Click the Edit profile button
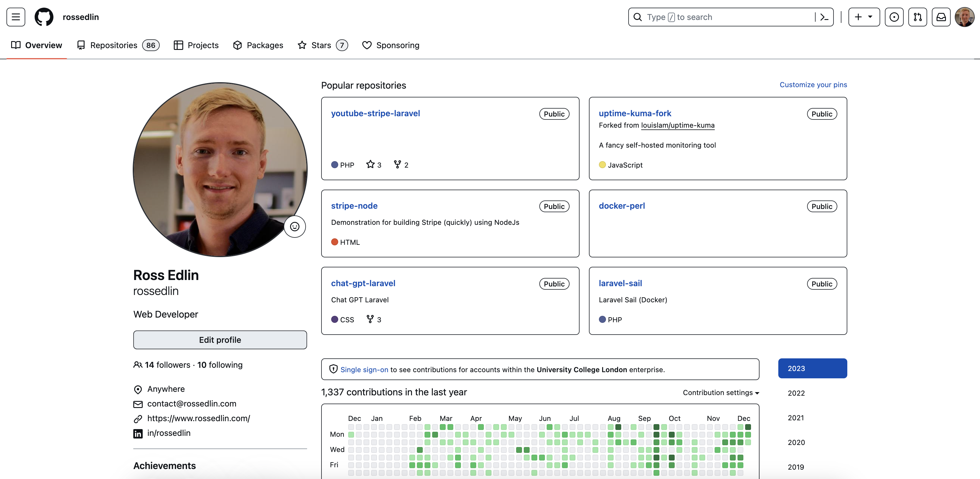 (220, 339)
